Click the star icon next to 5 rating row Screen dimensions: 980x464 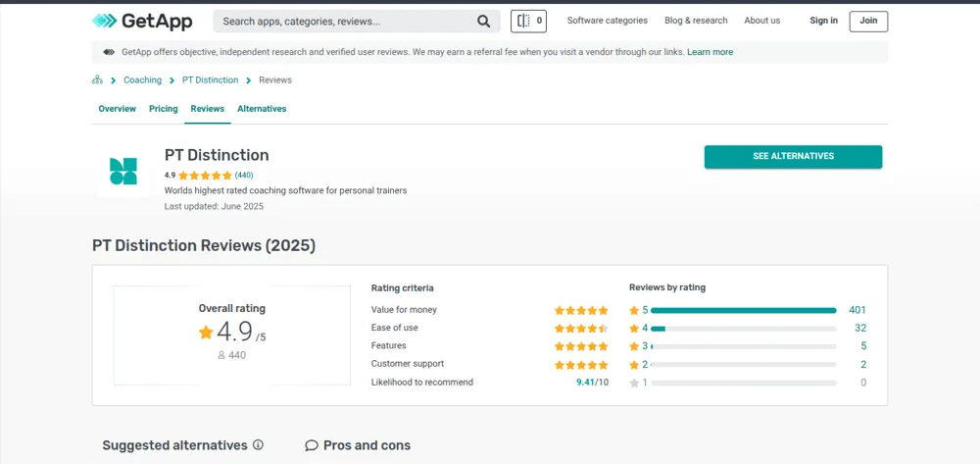click(x=634, y=310)
